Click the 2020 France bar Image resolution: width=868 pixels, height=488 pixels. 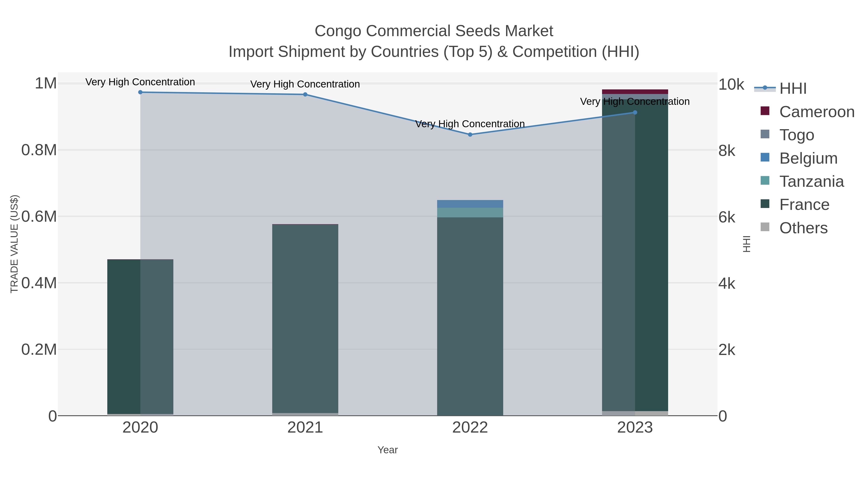(141, 337)
